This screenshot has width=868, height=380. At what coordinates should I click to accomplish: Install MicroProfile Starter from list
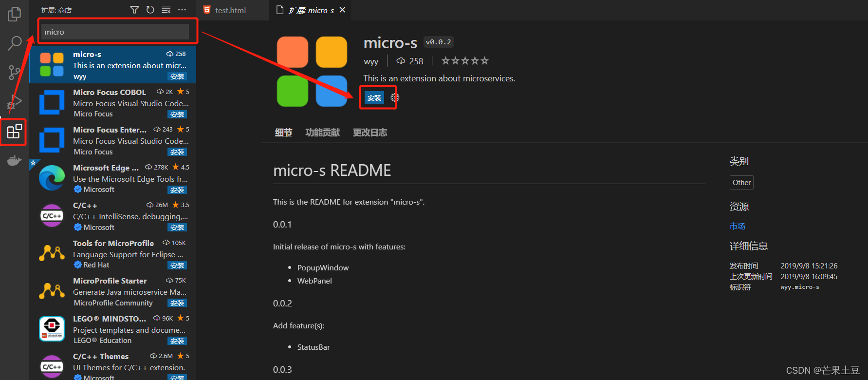(177, 303)
